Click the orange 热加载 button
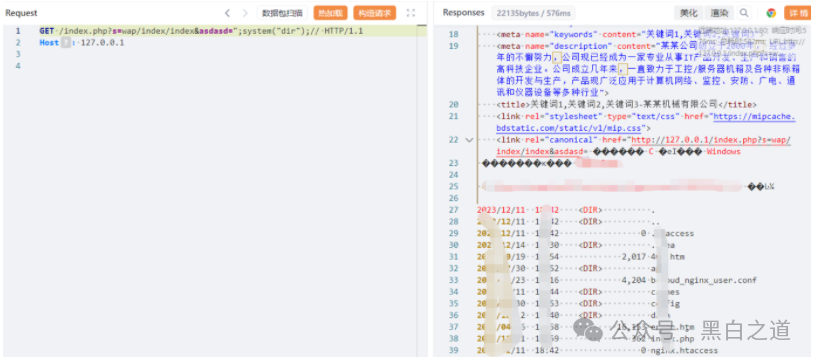This screenshot has width=817, height=363. pyautogui.click(x=330, y=13)
